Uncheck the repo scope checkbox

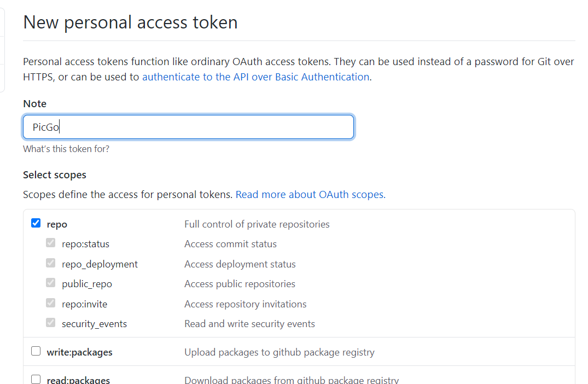[36, 223]
